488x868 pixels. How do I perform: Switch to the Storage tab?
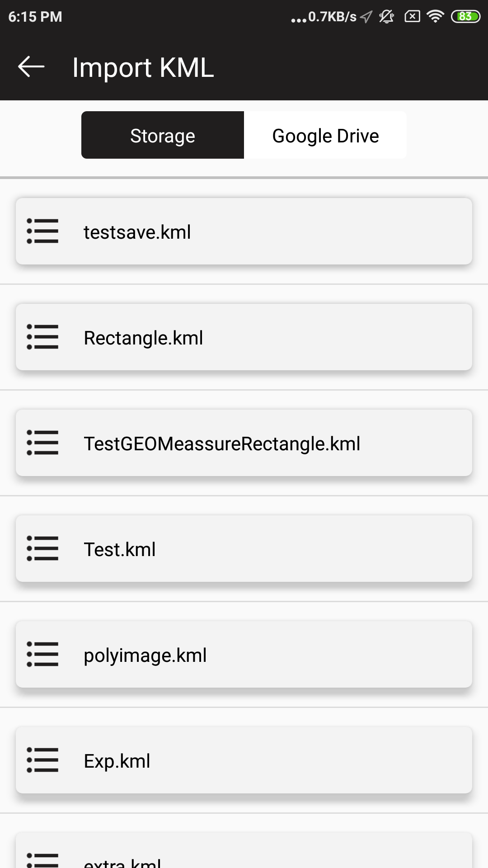pyautogui.click(x=163, y=135)
